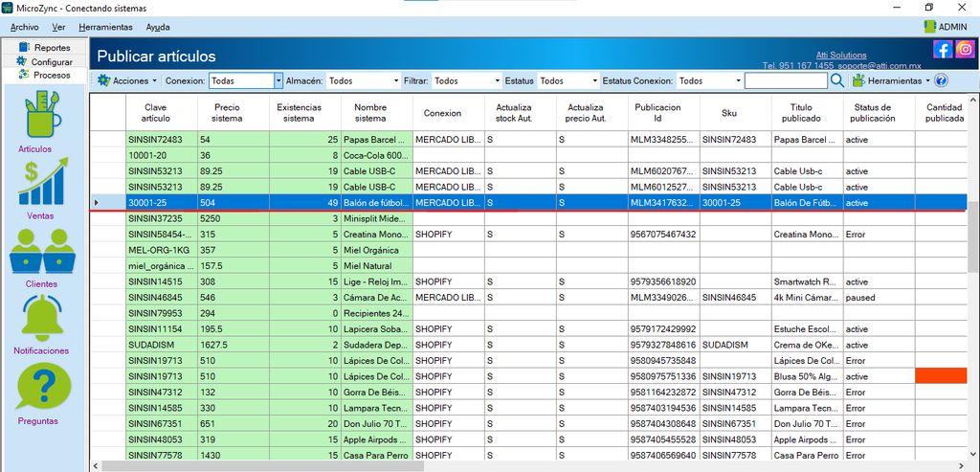The width and height of the screenshot is (980, 472).
Task: Open the Ver menu
Action: (58, 27)
